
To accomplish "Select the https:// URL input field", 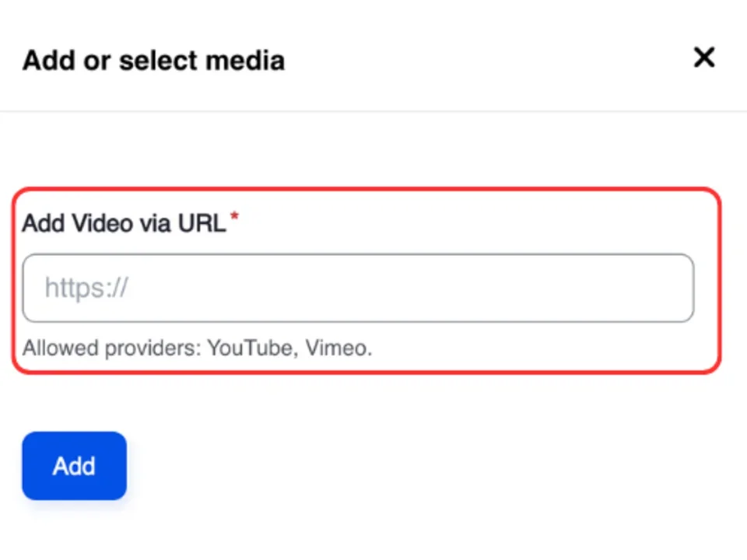I will [x=358, y=288].
